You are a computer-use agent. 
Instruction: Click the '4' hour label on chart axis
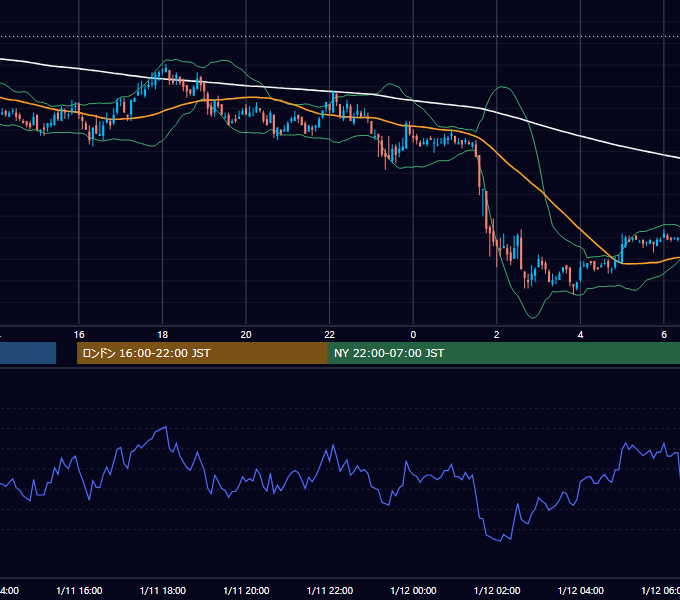580,335
